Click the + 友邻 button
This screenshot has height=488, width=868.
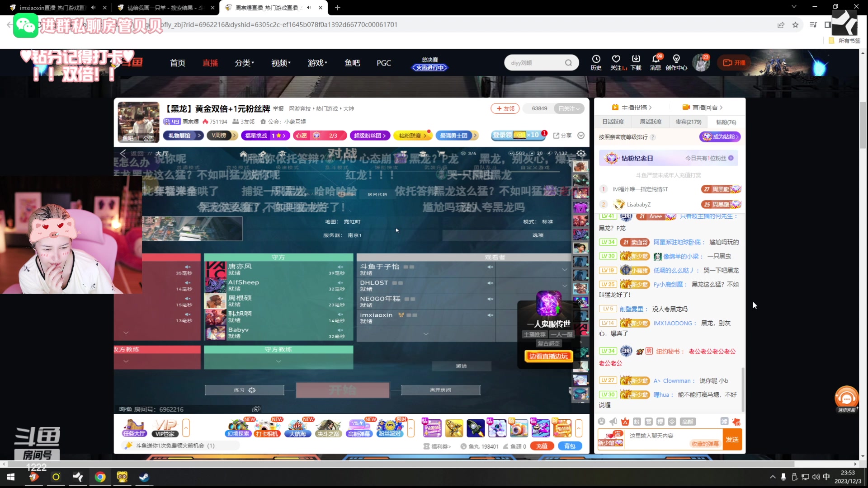(505, 108)
